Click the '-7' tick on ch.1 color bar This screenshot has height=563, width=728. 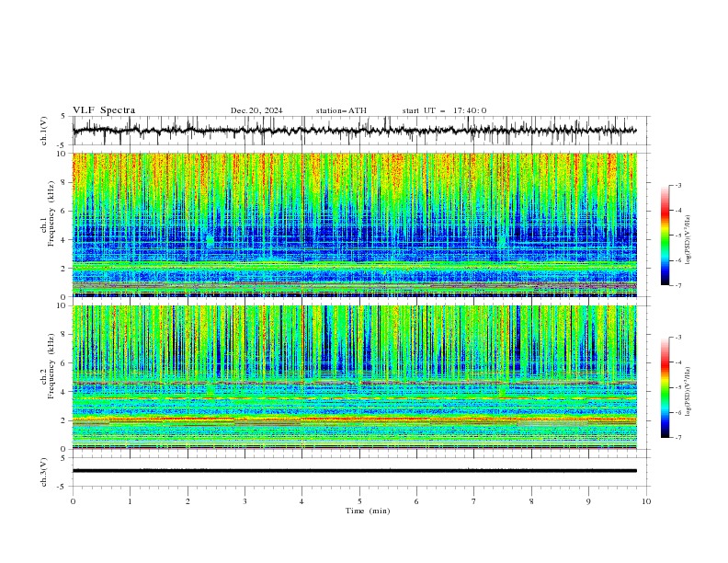click(x=678, y=285)
